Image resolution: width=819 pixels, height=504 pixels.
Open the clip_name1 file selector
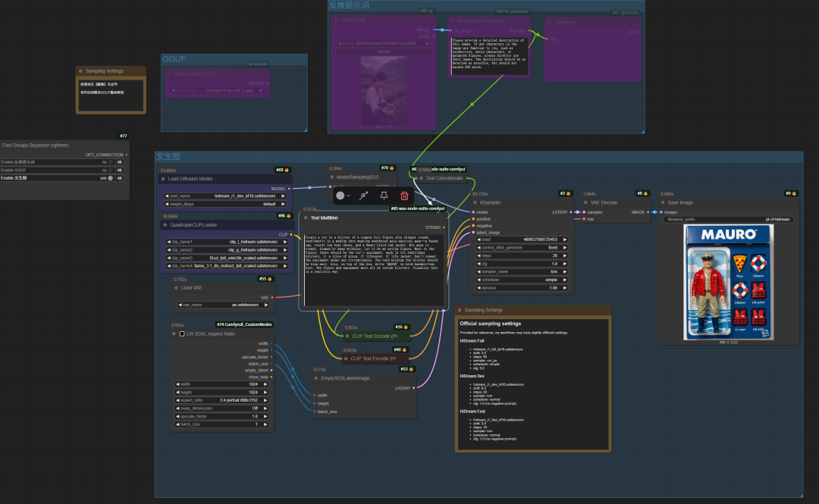point(227,242)
